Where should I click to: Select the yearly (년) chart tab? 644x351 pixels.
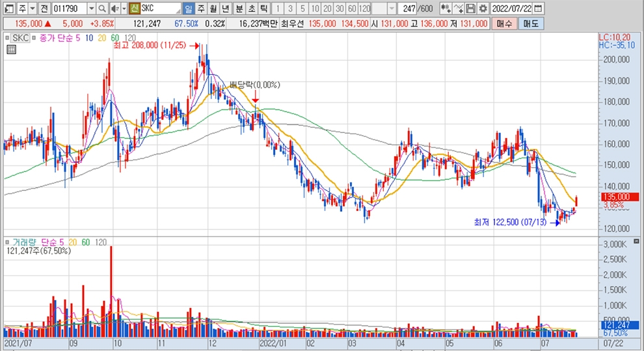(225, 8)
